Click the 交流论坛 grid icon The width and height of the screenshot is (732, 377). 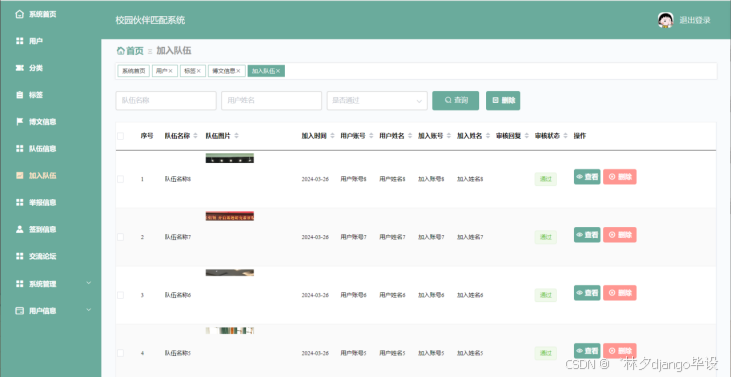19,256
